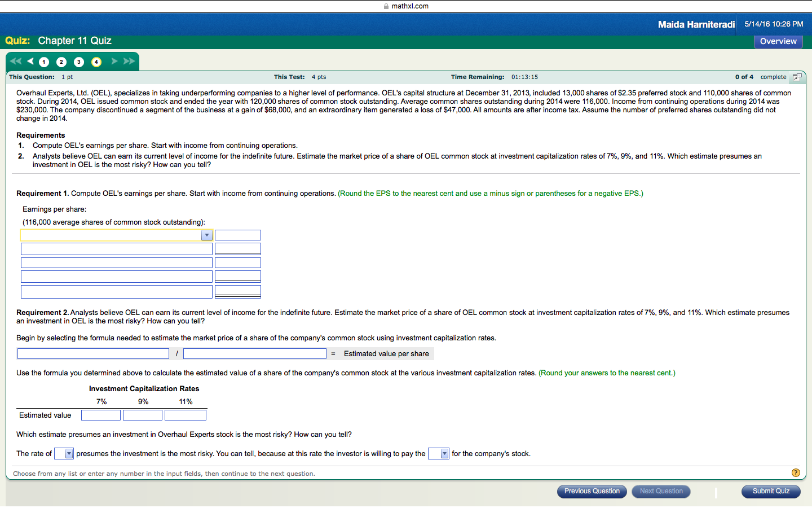Click the numerator field of the value formula

click(93, 353)
